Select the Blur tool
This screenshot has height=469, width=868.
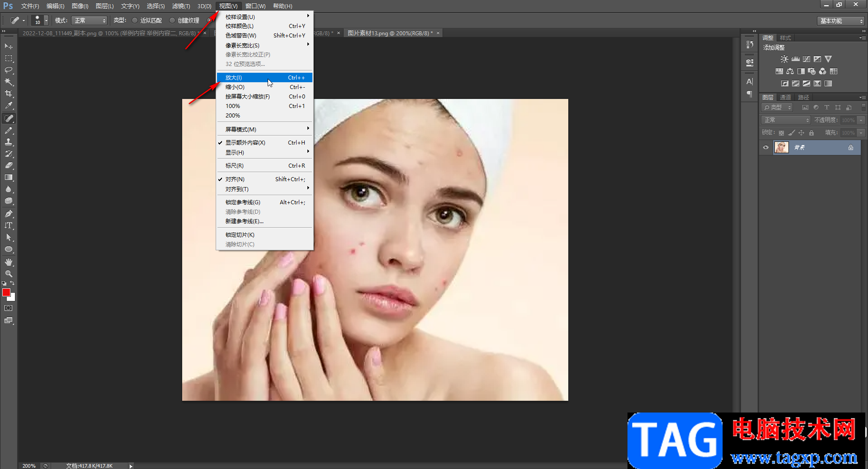pyautogui.click(x=9, y=189)
